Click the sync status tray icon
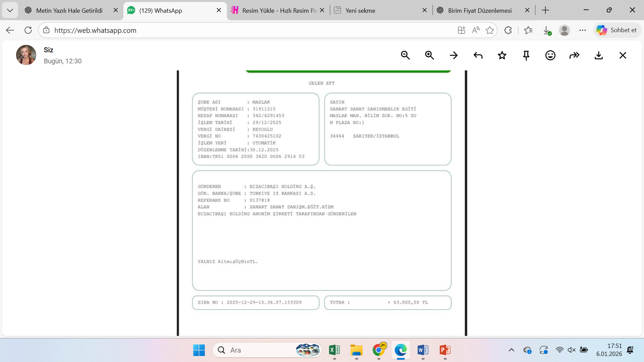Image resolution: width=644 pixels, height=362 pixels. 544,350
